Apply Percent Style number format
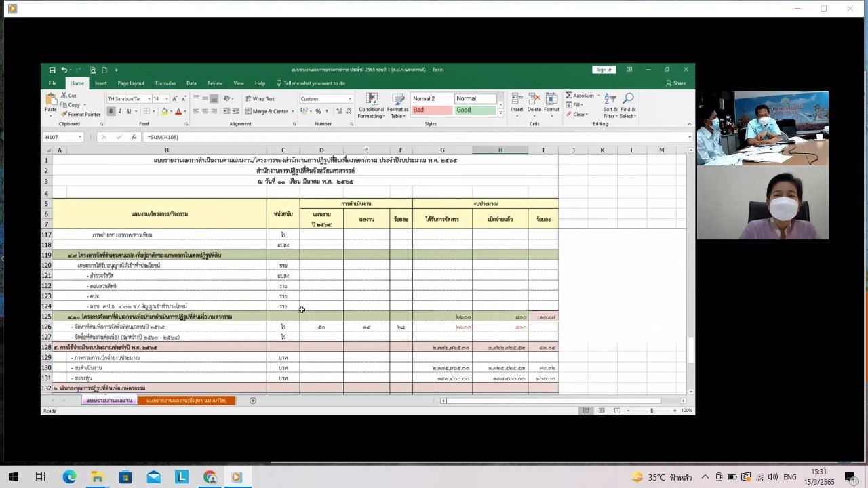The height and width of the screenshot is (488, 868). coord(318,111)
